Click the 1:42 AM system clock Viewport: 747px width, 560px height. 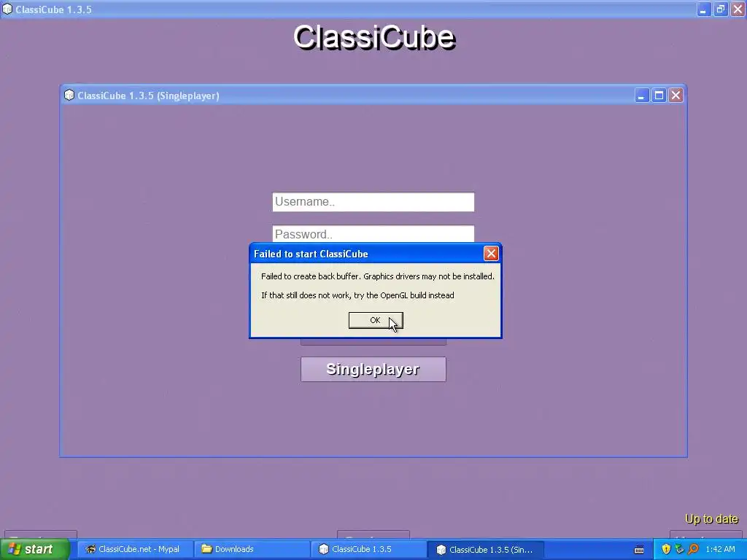(x=720, y=550)
